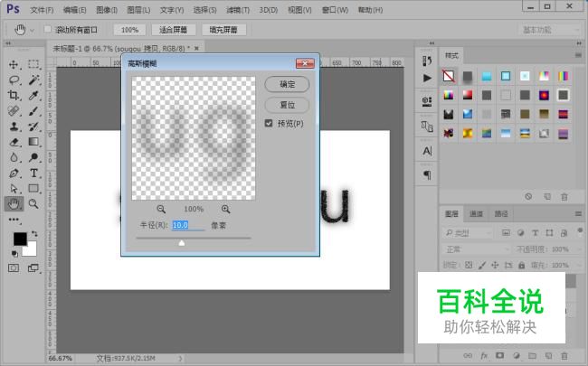Select the Eraser tool

14,142
